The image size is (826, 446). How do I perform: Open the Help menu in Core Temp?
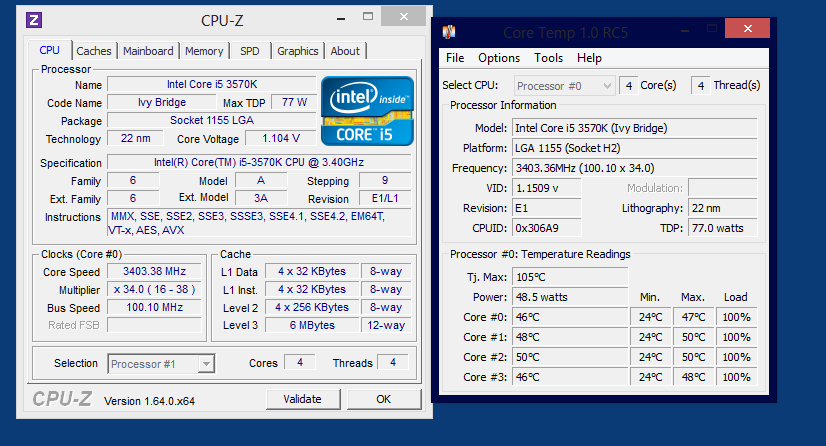click(x=589, y=58)
